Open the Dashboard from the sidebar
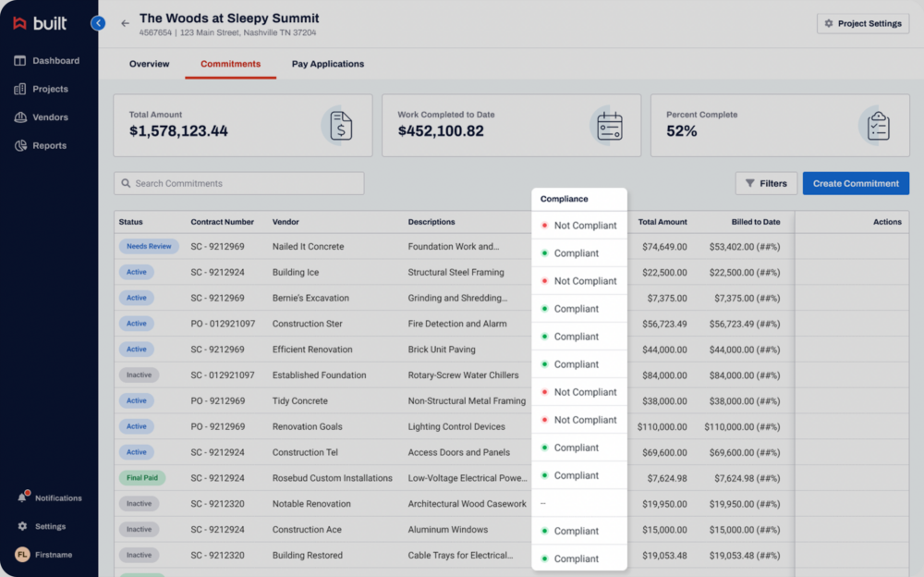This screenshot has width=924, height=577. 46,60
